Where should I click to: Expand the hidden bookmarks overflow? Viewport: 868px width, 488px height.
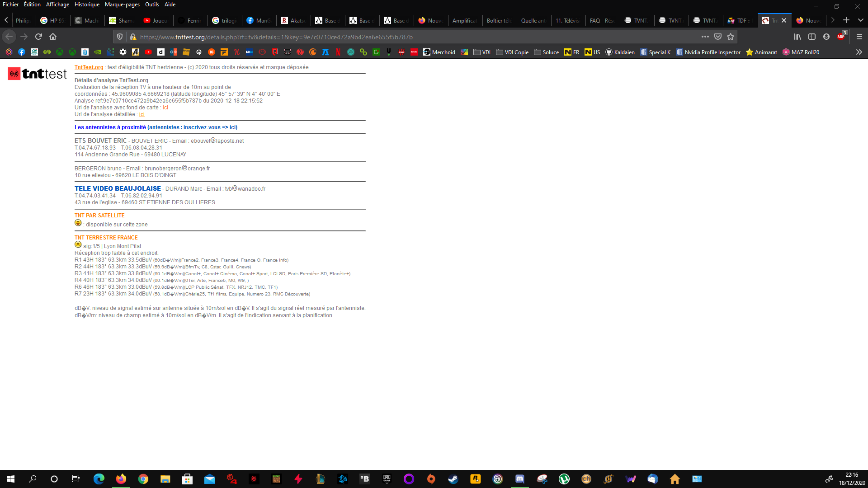point(859,52)
